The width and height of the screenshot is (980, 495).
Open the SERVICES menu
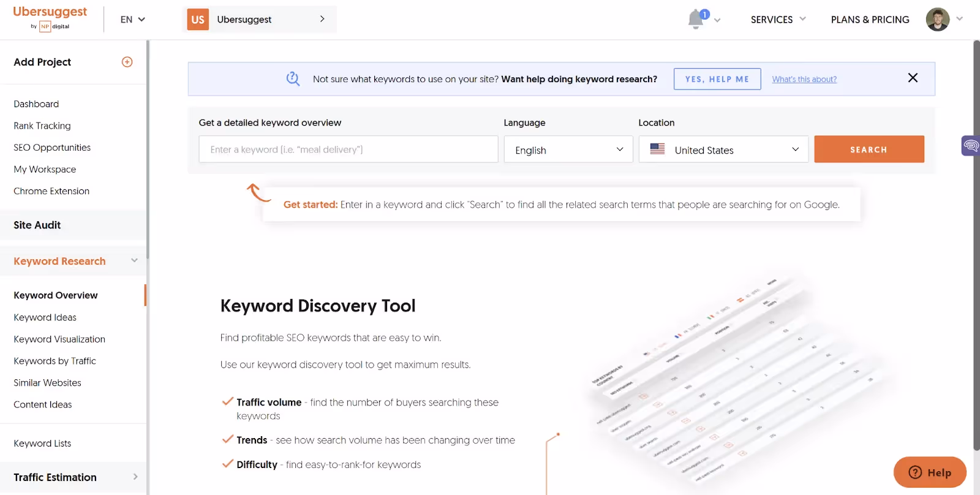point(778,20)
